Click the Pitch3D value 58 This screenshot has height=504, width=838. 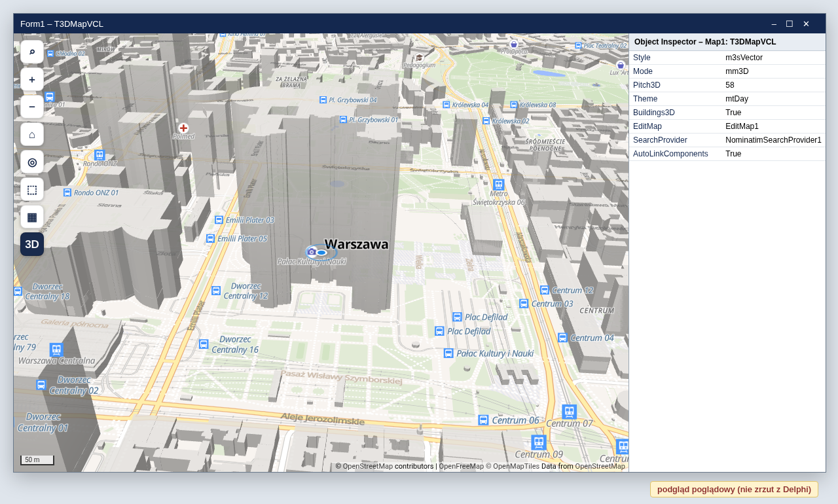(x=730, y=85)
